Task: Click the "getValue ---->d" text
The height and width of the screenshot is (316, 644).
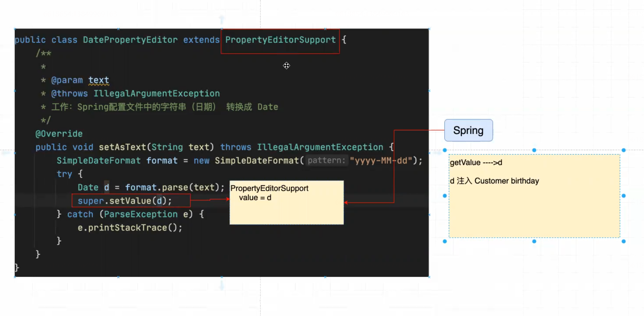Action: [476, 163]
